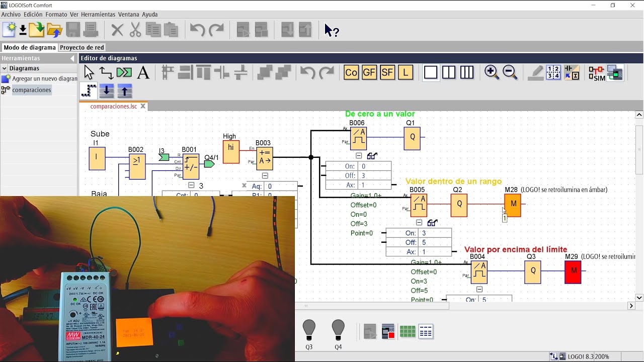This screenshot has width=644, height=362.
Task: Select the cut/join connections tool
Action: point(124,73)
